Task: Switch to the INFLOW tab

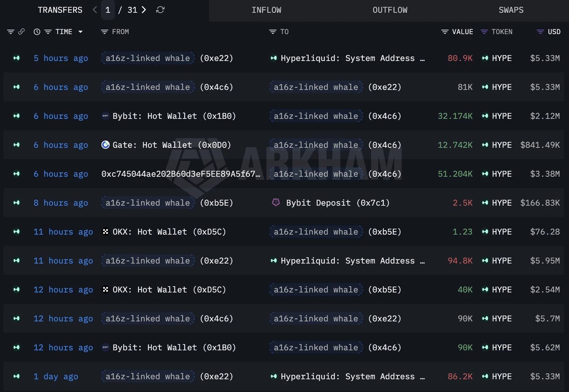Action: [266, 10]
